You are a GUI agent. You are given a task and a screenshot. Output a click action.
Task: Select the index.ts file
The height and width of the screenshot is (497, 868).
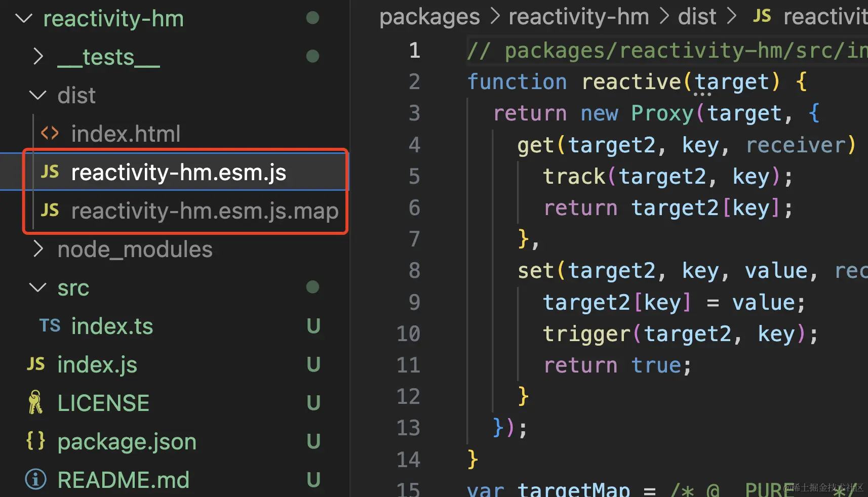coord(112,326)
